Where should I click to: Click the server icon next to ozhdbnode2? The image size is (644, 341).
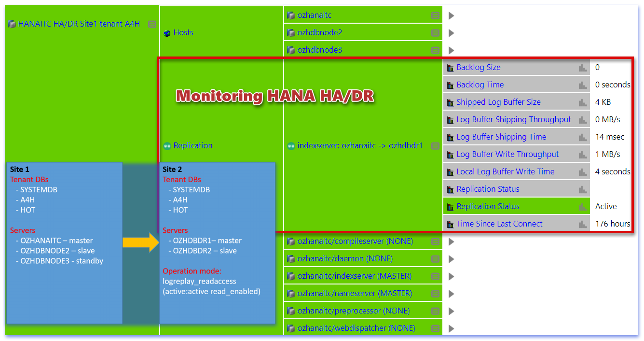291,32
